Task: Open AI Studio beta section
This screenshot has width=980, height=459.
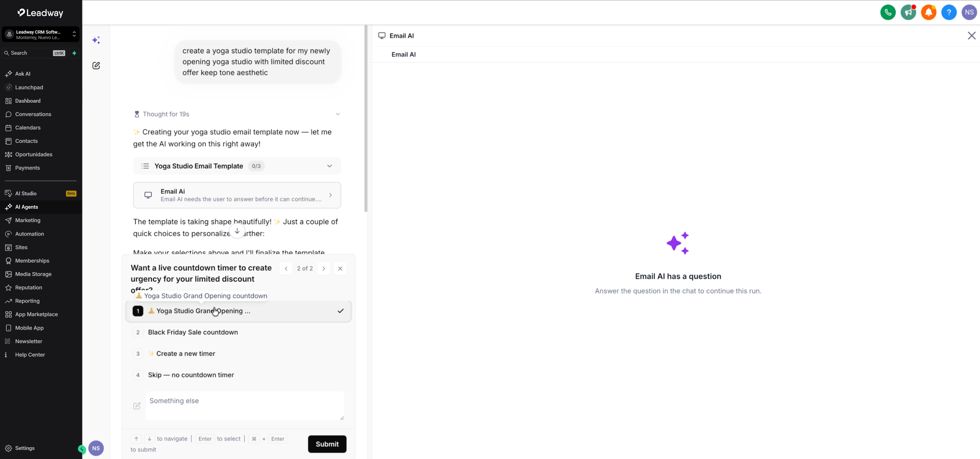Action: pyautogui.click(x=41, y=193)
